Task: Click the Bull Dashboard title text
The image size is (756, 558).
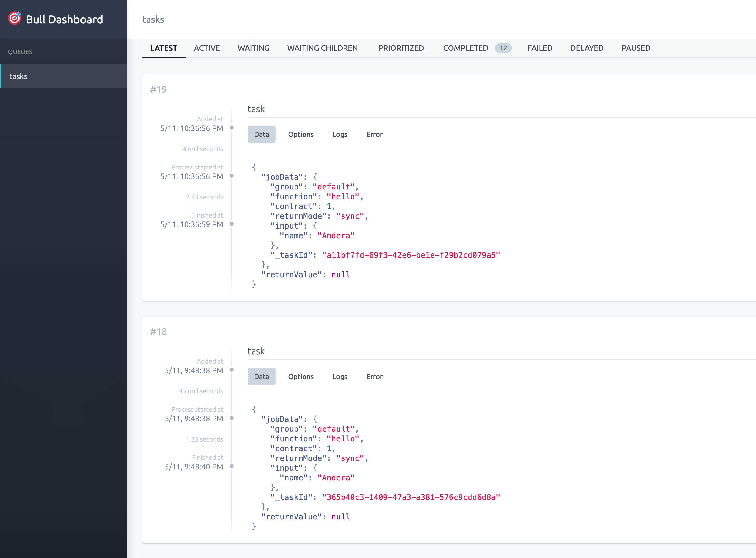Action: tap(64, 20)
